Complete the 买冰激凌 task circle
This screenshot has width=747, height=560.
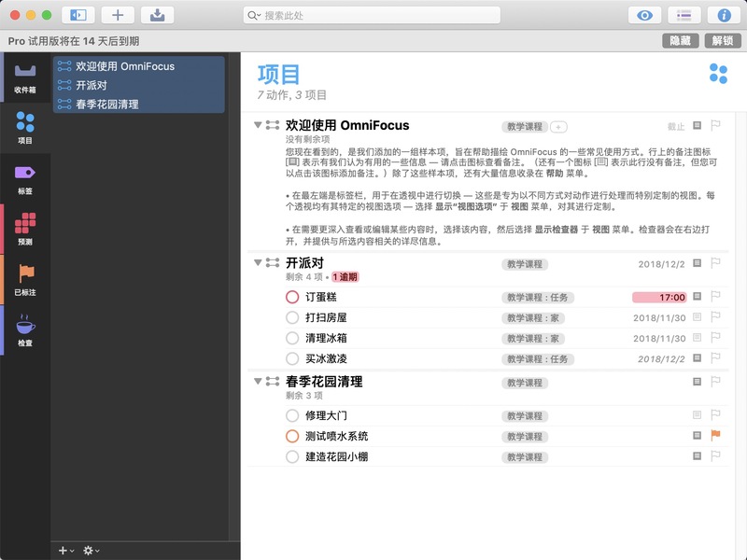click(x=292, y=358)
